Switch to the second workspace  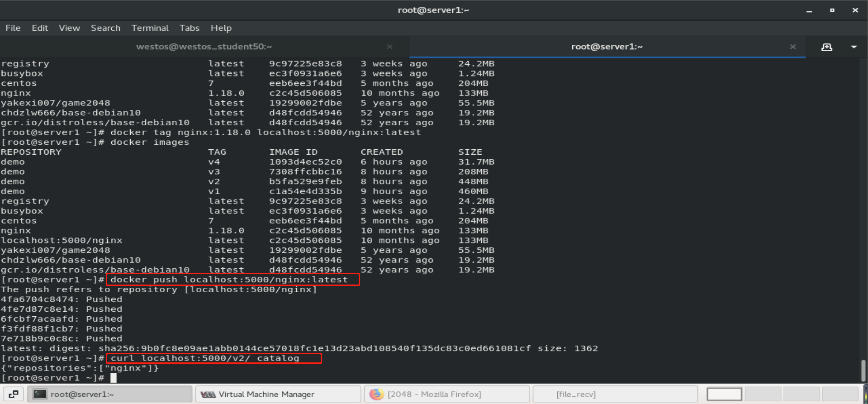pos(763,394)
